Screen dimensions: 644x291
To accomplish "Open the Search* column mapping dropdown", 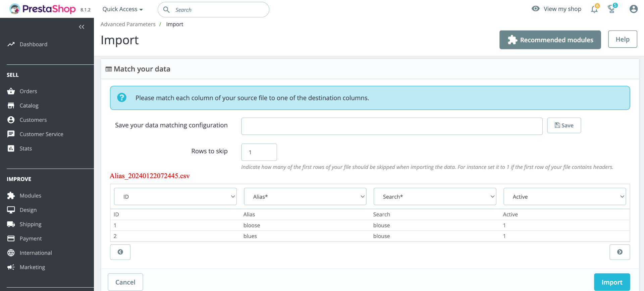I will [x=435, y=196].
